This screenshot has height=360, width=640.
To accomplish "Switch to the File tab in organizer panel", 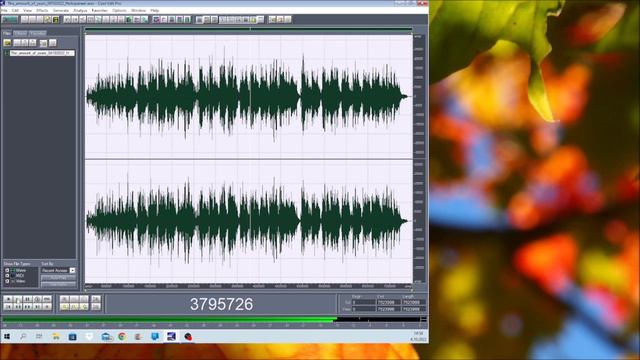I will click(x=7, y=33).
